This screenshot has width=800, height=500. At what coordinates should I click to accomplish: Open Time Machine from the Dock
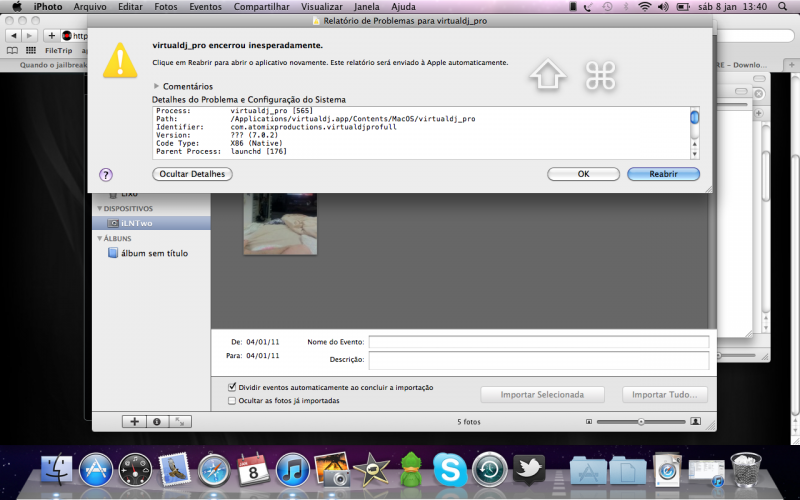pos(489,469)
